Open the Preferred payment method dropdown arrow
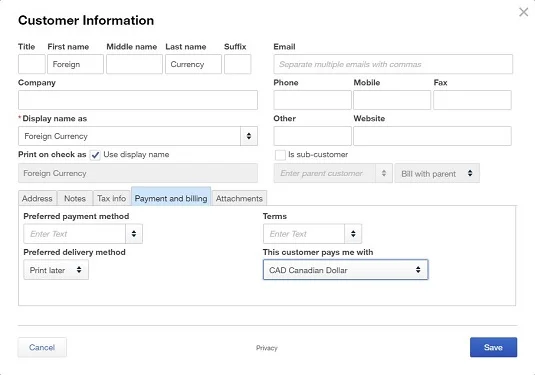The width and height of the screenshot is (535, 375). point(134,234)
